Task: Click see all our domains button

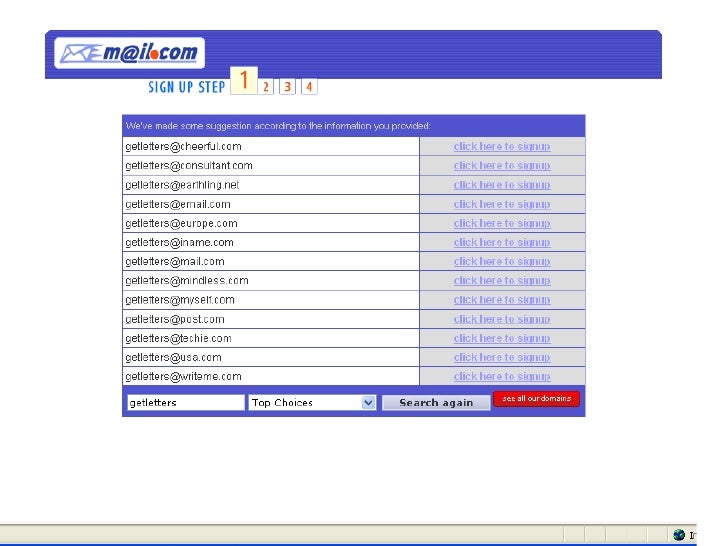Action: click(537, 399)
